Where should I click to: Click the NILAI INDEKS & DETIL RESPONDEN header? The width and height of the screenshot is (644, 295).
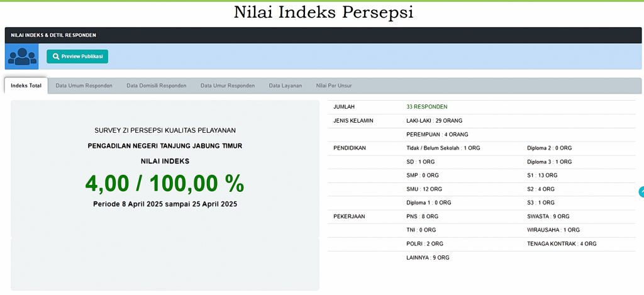(x=53, y=35)
